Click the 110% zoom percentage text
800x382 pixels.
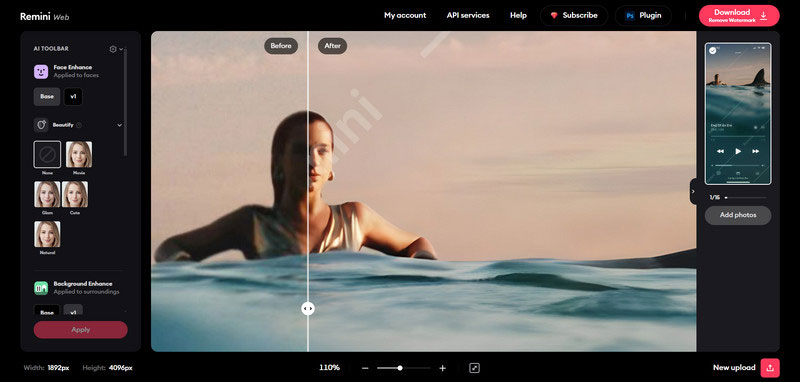pyautogui.click(x=330, y=368)
